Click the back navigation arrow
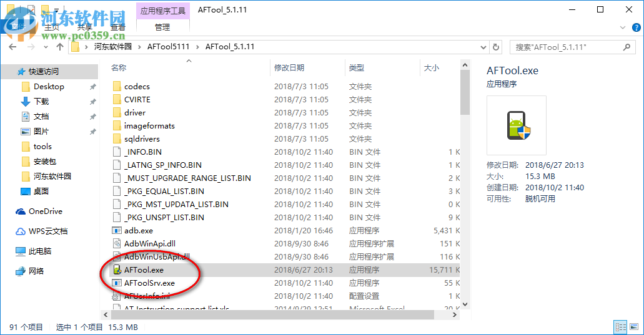This screenshot has width=644, height=335. coord(12,47)
